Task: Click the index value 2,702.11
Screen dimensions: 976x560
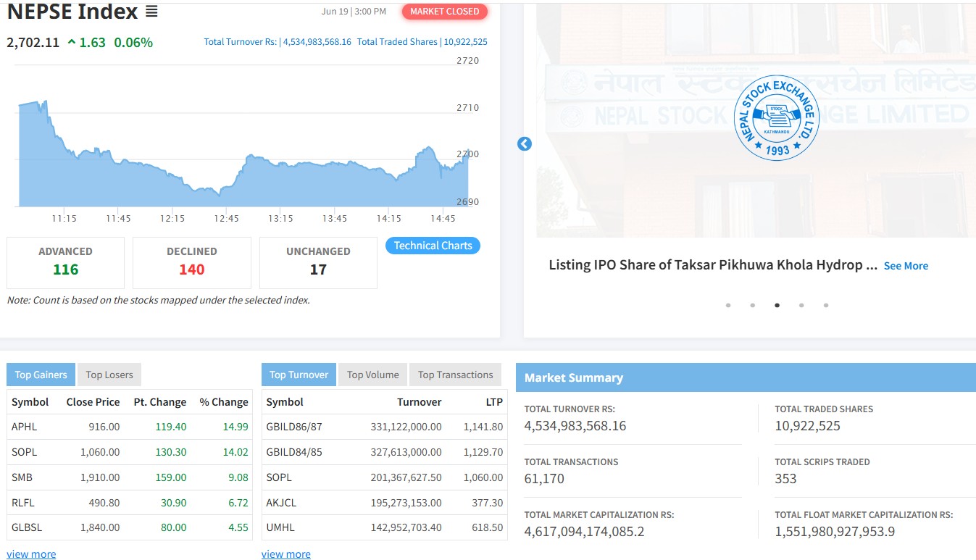Action: (x=33, y=43)
